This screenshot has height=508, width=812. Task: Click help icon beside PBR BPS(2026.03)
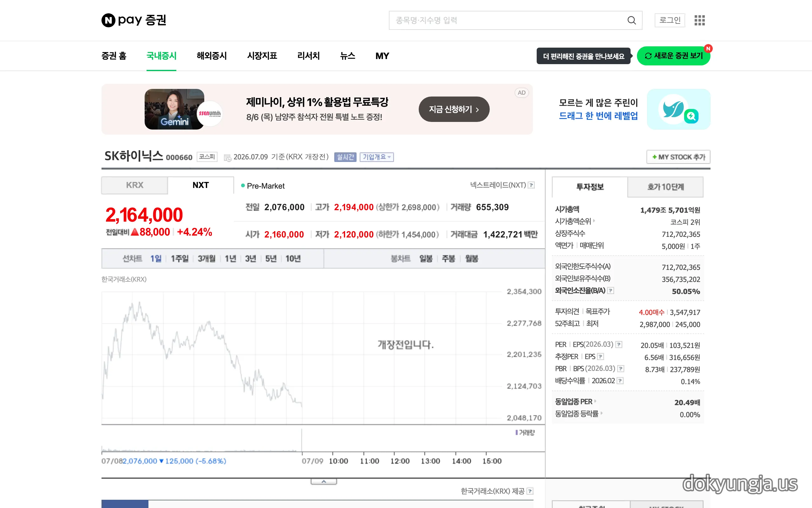pyautogui.click(x=621, y=369)
